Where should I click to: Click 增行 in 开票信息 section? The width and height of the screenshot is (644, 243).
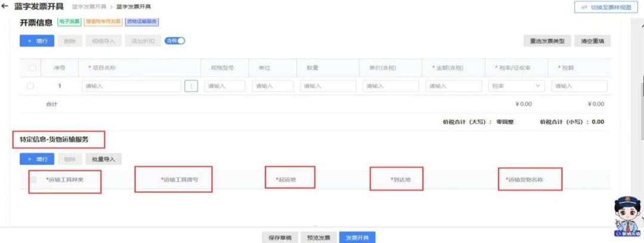point(37,41)
